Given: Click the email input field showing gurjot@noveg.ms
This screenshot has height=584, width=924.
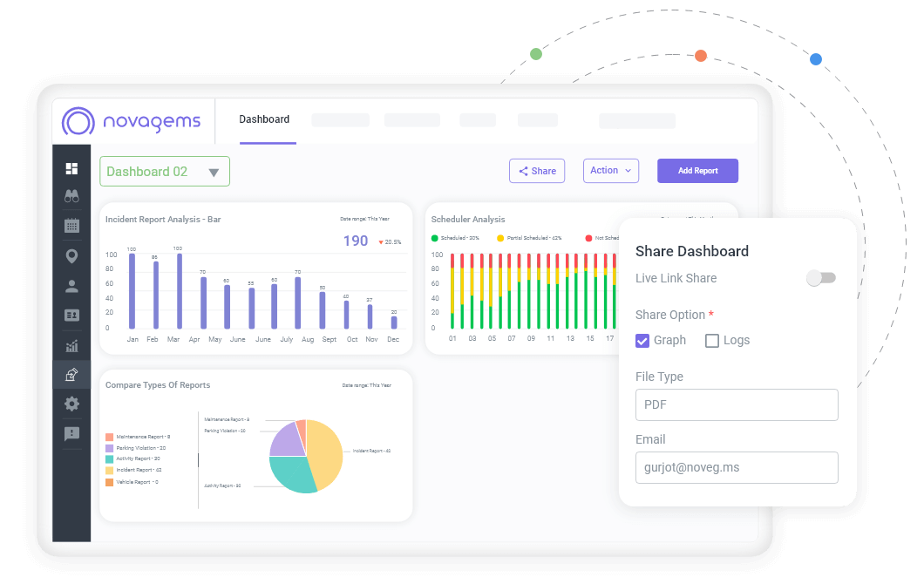Looking at the screenshot, I should 737,467.
